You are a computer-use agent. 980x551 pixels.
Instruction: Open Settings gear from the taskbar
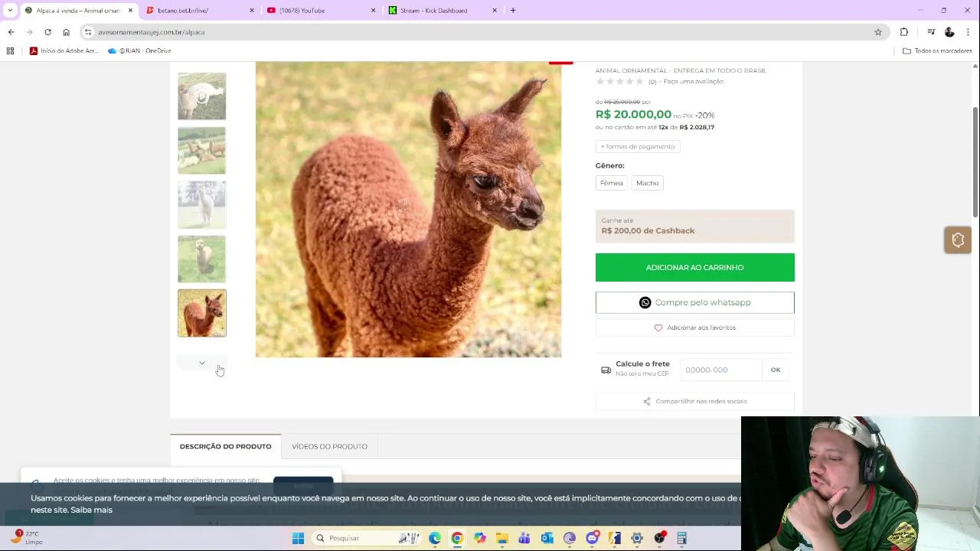click(637, 538)
